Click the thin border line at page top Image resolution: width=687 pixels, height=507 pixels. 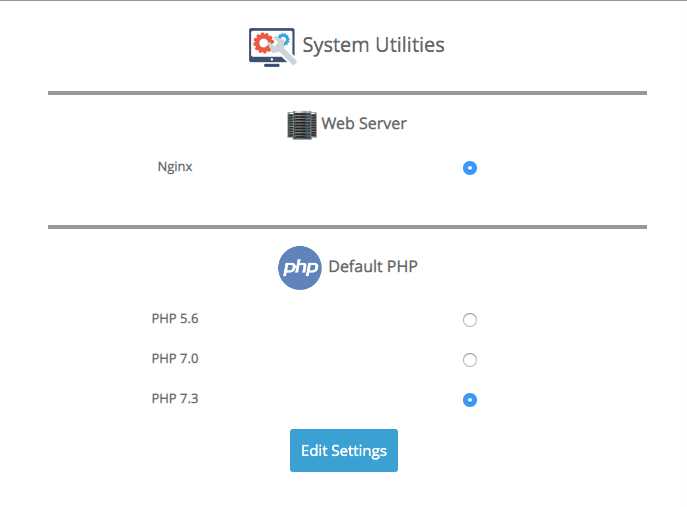point(343,1)
